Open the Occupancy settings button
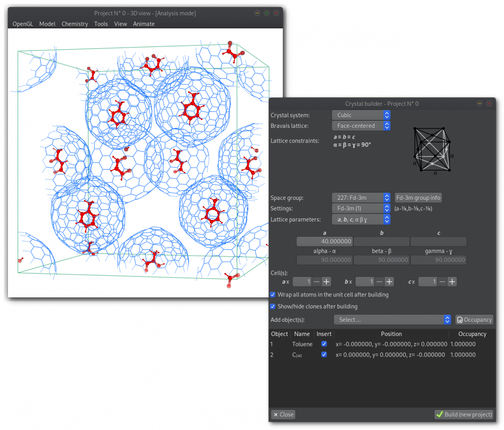This screenshot has width=504, height=430. (x=474, y=320)
